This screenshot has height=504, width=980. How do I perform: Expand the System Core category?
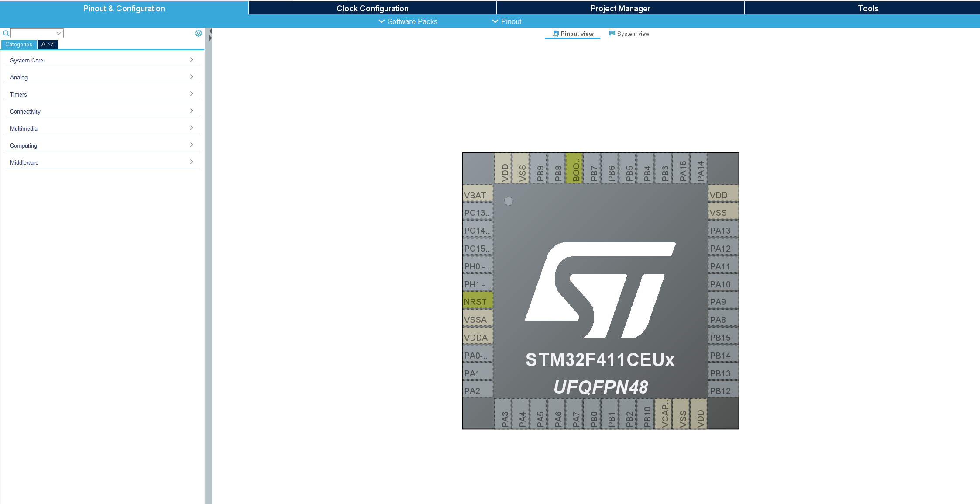point(102,60)
